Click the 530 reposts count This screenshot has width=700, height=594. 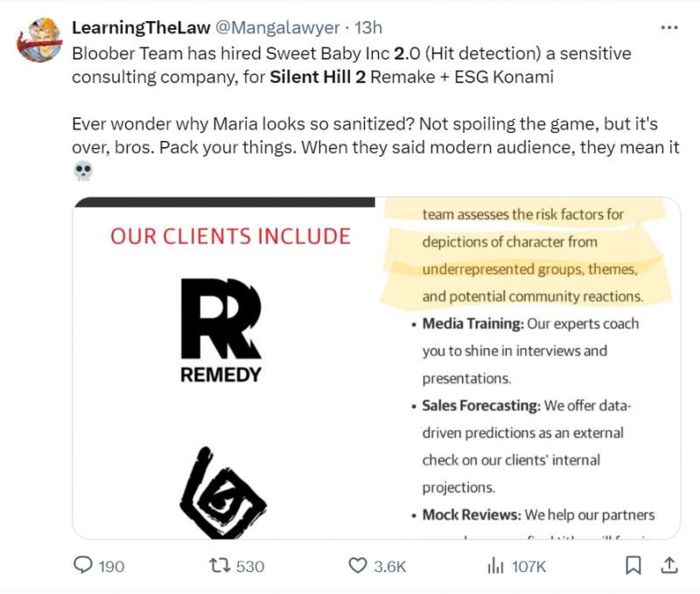point(250,567)
